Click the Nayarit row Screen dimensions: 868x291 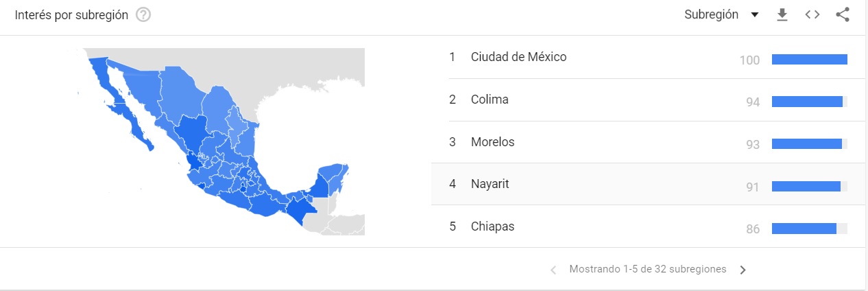coord(649,184)
